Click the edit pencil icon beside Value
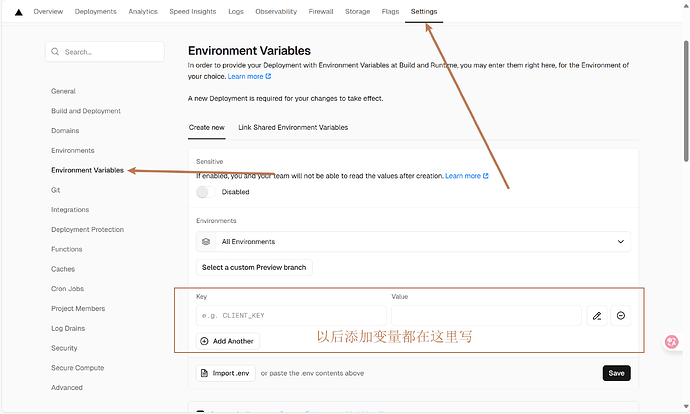The image size is (690, 414). pos(597,315)
